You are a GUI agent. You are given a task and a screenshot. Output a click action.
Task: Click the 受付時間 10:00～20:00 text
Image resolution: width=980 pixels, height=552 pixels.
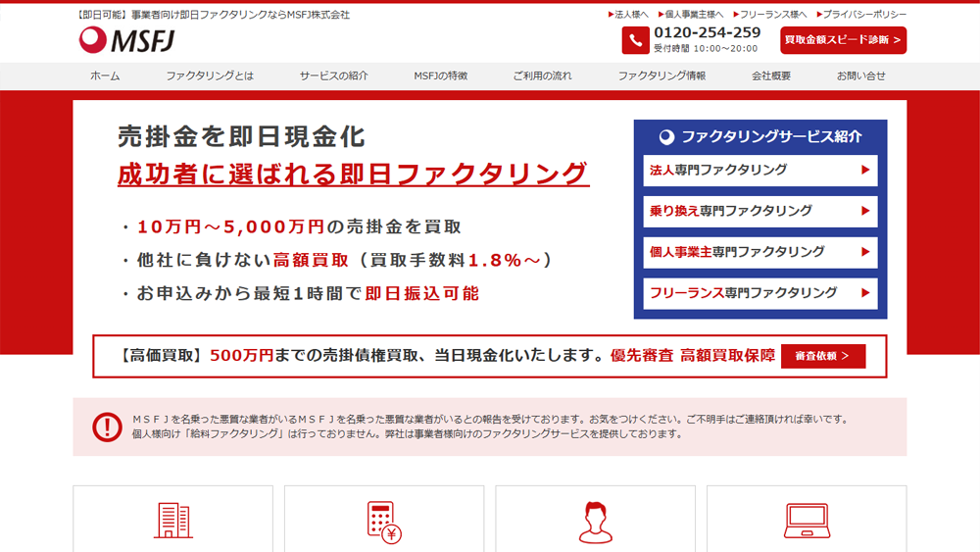pyautogui.click(x=706, y=48)
